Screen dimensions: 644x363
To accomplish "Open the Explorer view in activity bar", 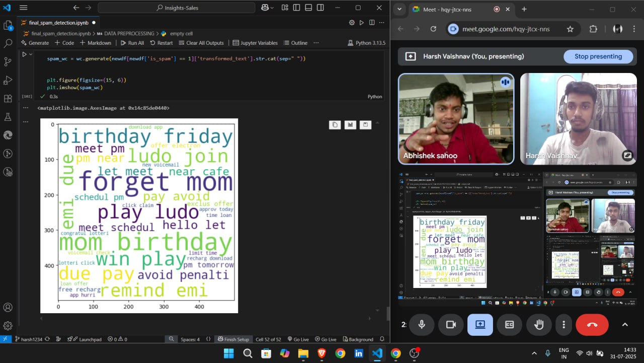I will 8,26.
